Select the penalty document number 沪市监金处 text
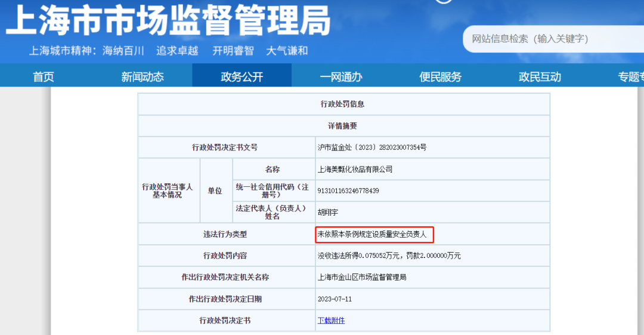 [x=371, y=147]
